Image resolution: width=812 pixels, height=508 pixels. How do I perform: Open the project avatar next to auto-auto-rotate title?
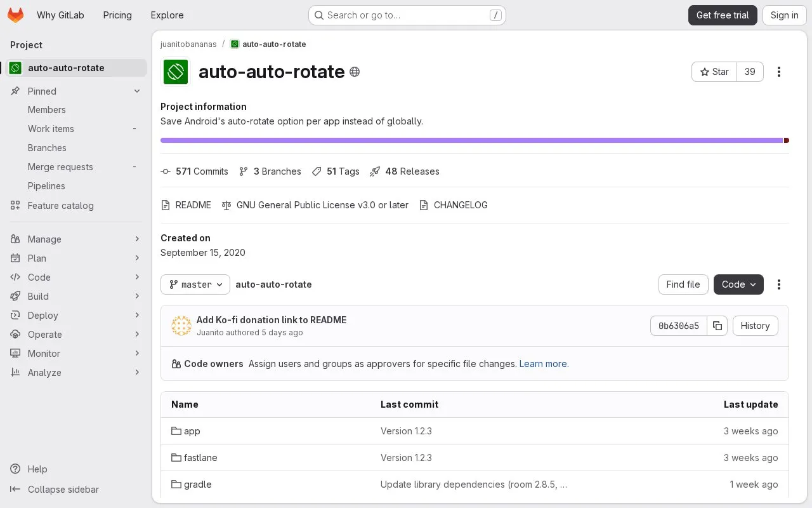(x=176, y=72)
